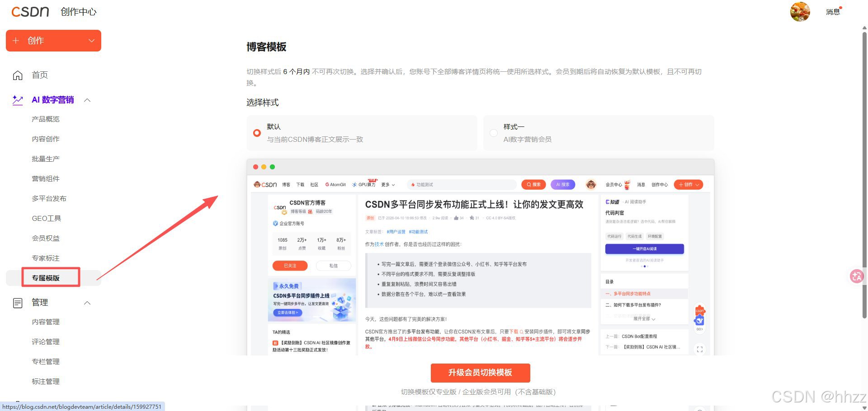This screenshot has width=868, height=411.
Task: Select the 默认 style radio button
Action: pos(257,133)
